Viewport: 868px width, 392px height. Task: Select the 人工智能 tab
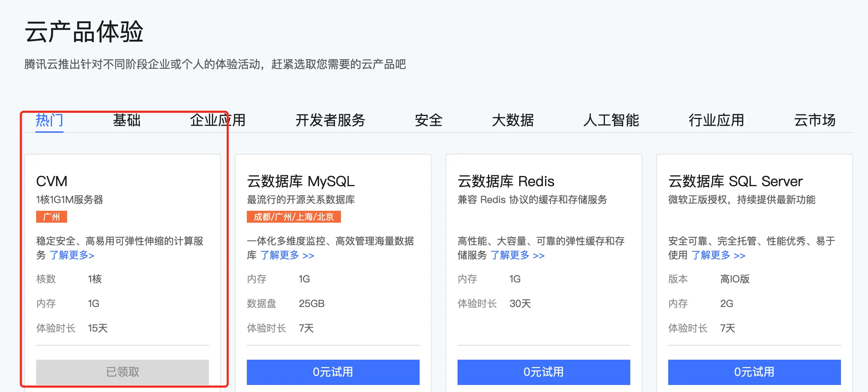coord(611,120)
